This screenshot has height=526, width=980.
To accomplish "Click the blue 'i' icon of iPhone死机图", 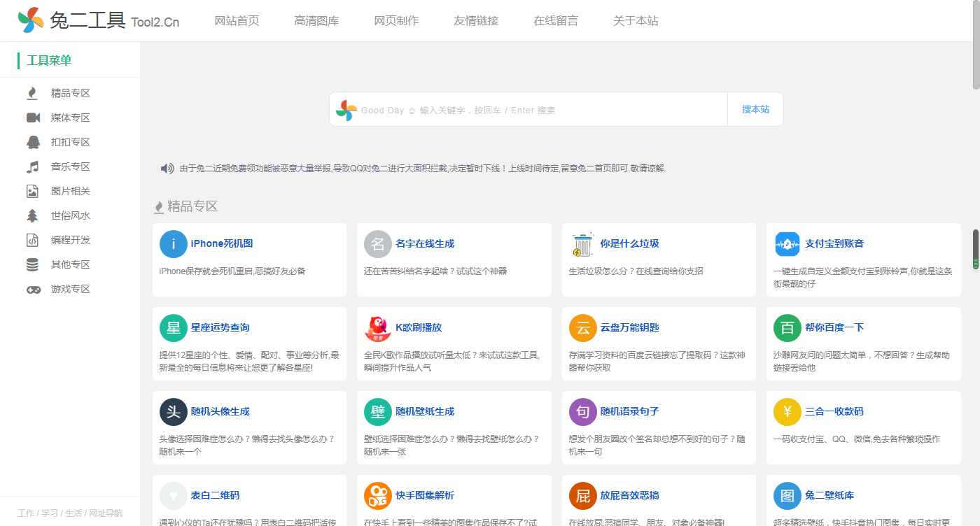I will 173,244.
